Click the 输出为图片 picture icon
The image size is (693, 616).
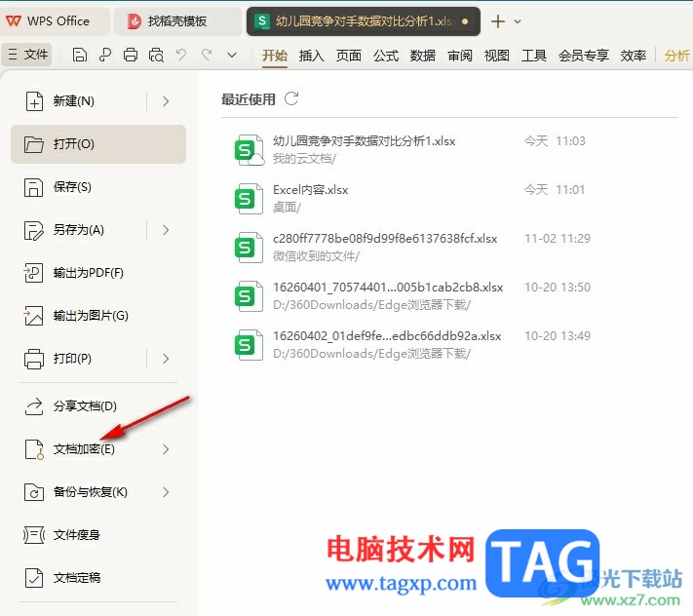pos(33,316)
